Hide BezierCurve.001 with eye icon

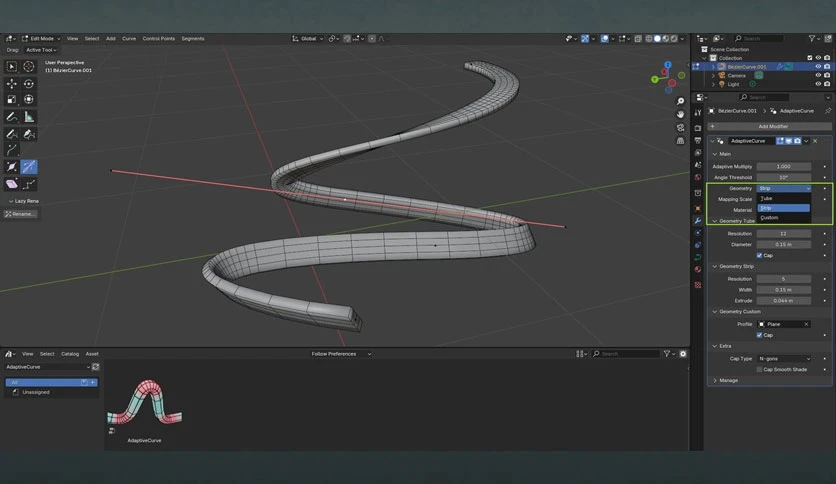click(x=818, y=67)
